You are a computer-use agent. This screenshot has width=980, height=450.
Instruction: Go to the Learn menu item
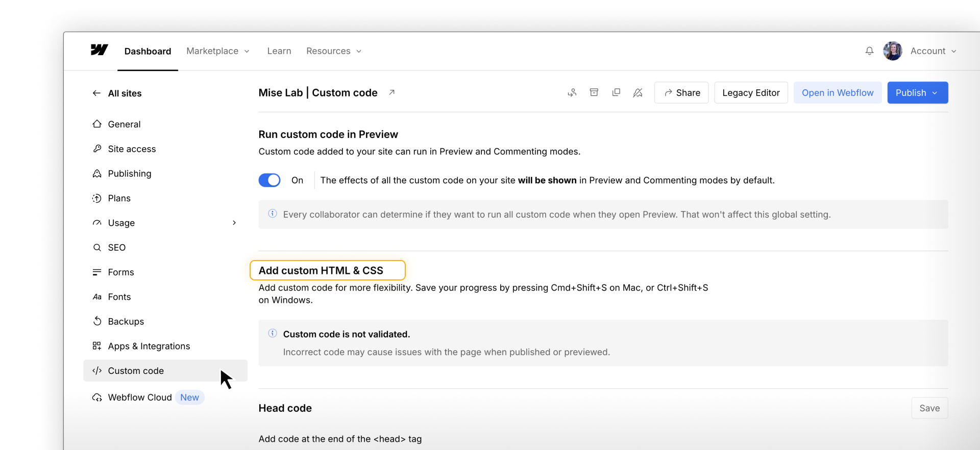coord(279,51)
